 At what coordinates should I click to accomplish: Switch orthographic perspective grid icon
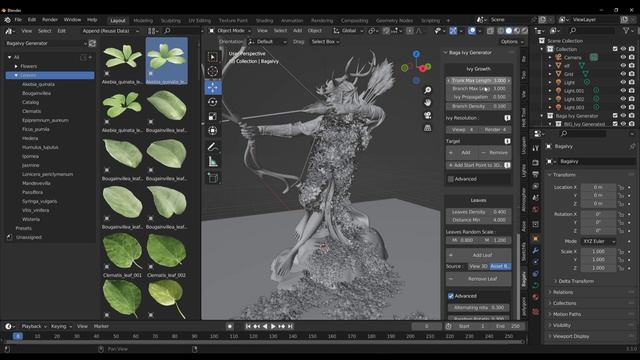coord(427,128)
